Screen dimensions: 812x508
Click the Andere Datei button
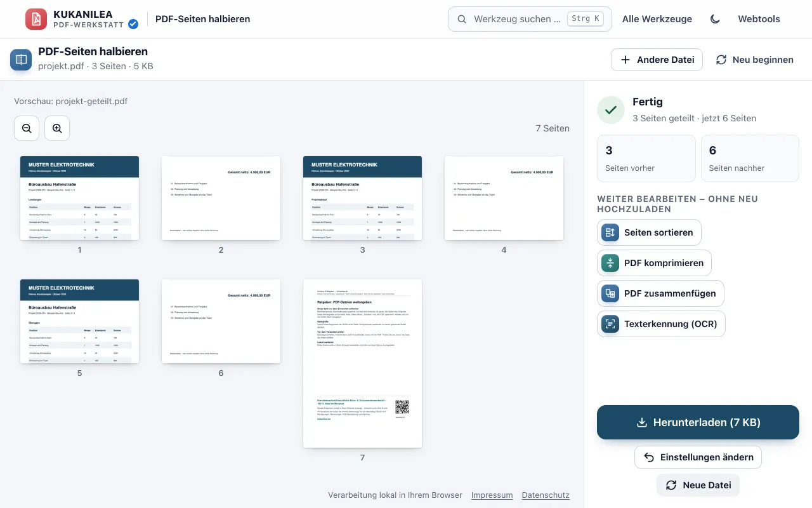(657, 60)
